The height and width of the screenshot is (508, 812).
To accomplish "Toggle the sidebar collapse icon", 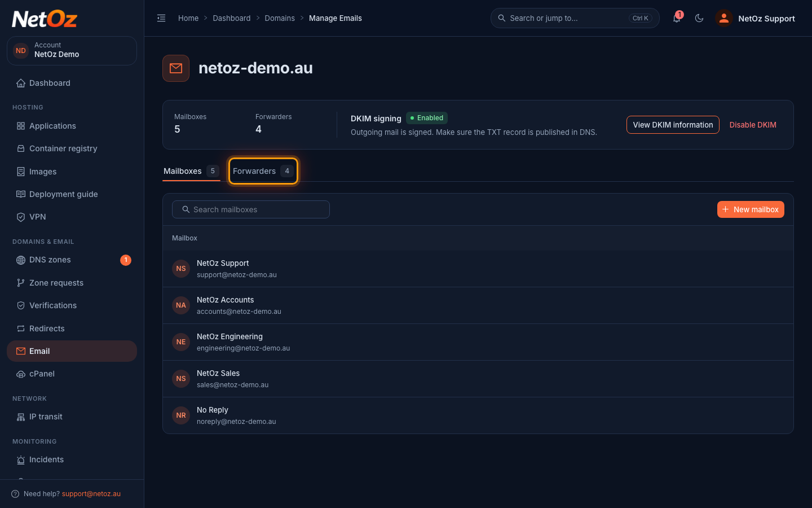I will coord(161,18).
